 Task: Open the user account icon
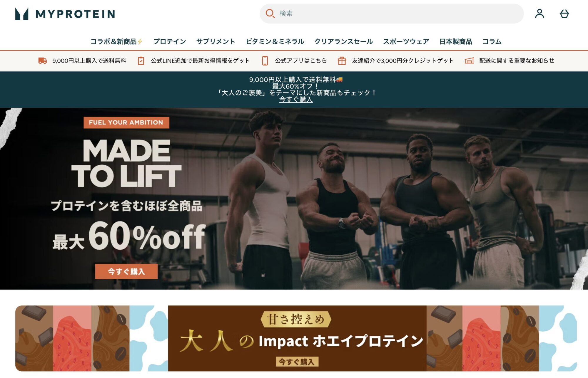(x=539, y=14)
